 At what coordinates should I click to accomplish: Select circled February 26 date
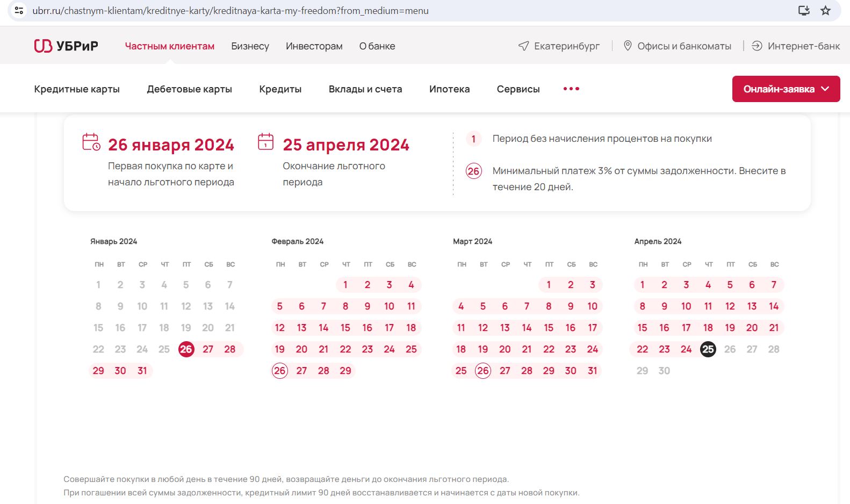click(280, 371)
